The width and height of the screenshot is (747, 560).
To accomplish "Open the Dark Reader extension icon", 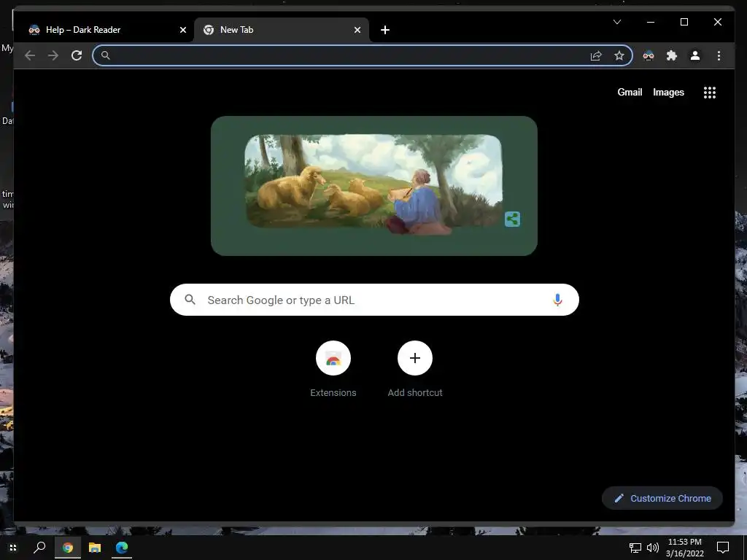I will [x=649, y=55].
